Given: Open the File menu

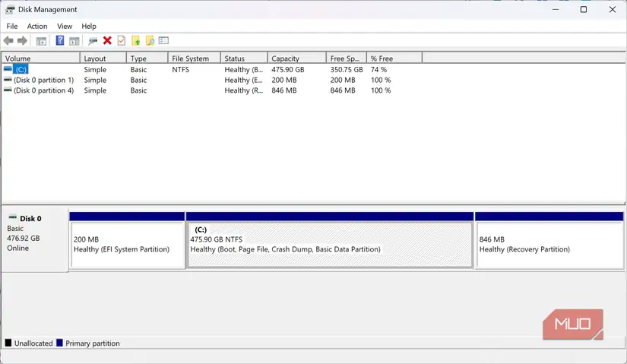Looking at the screenshot, I should coord(12,27).
